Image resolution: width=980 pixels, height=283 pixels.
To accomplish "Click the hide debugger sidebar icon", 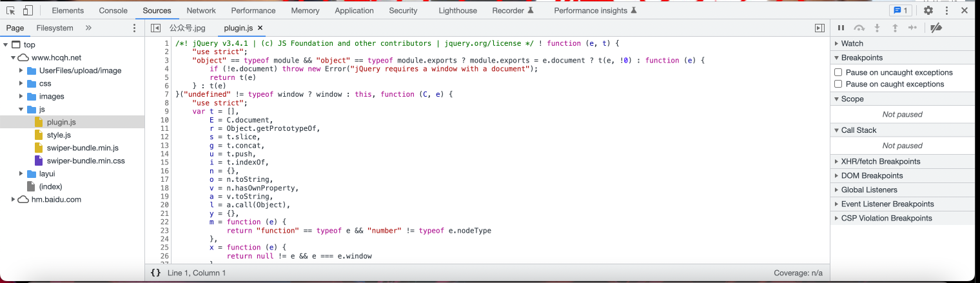I will tap(819, 28).
